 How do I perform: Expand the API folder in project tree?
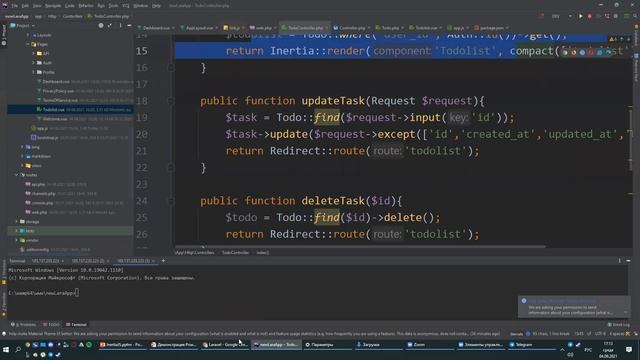(x=33, y=53)
